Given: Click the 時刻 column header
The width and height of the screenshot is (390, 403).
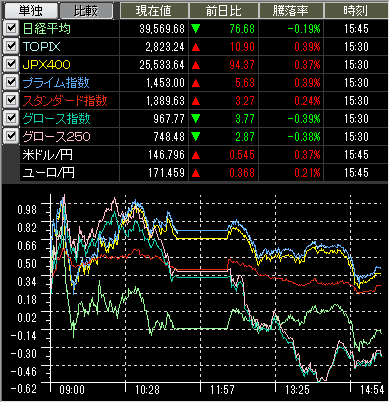Looking at the screenshot, I should [x=356, y=11].
